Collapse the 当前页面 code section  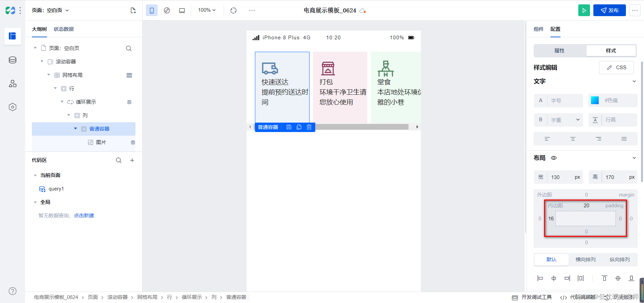(35, 175)
